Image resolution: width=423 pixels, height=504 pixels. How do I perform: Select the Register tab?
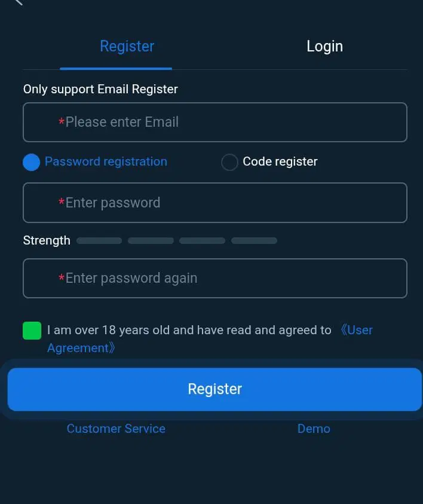[127, 46]
